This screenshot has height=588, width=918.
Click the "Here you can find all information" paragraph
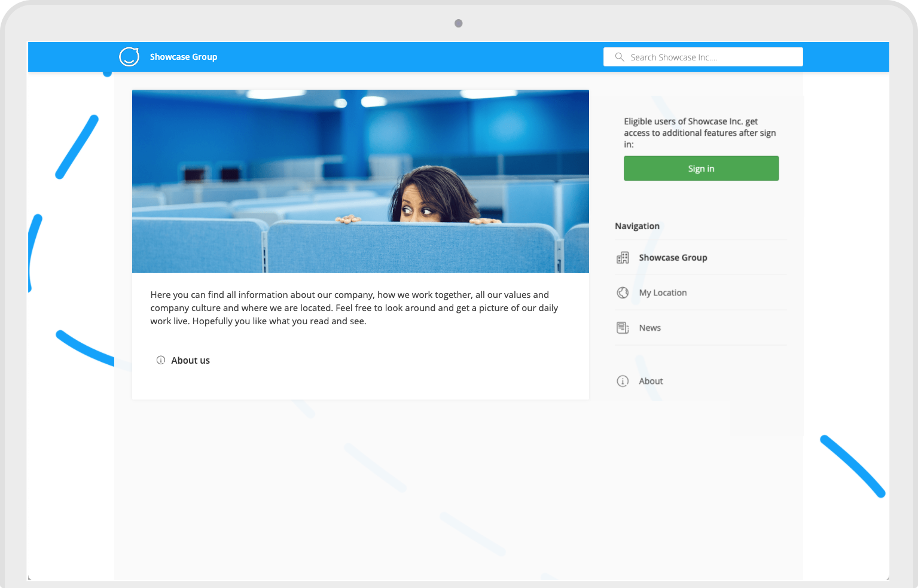pyautogui.click(x=354, y=308)
